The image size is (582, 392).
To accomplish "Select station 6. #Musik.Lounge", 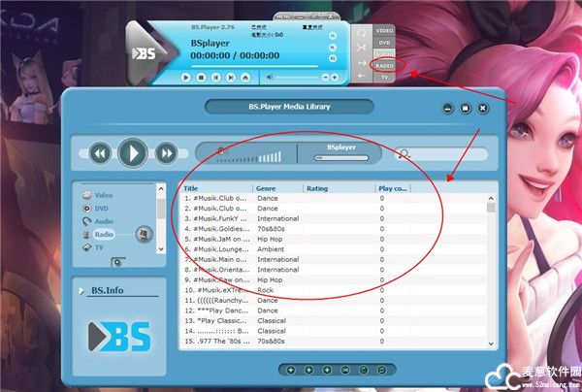I will click(334, 249).
